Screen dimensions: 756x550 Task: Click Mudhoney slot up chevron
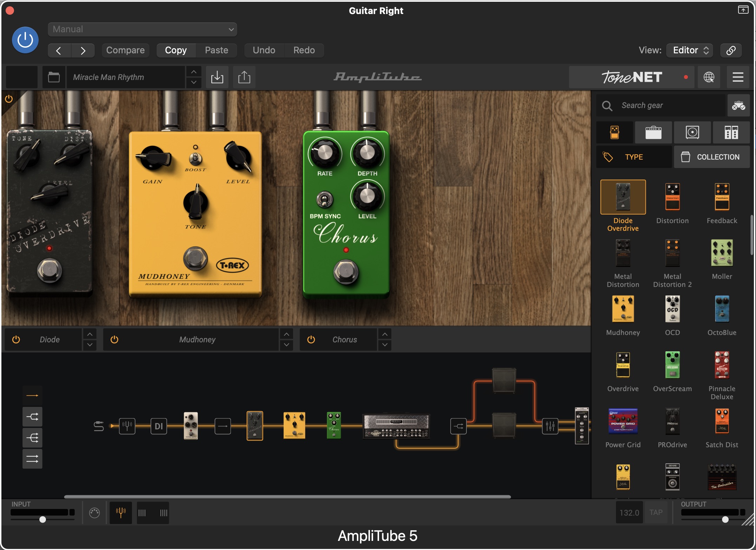tap(286, 334)
